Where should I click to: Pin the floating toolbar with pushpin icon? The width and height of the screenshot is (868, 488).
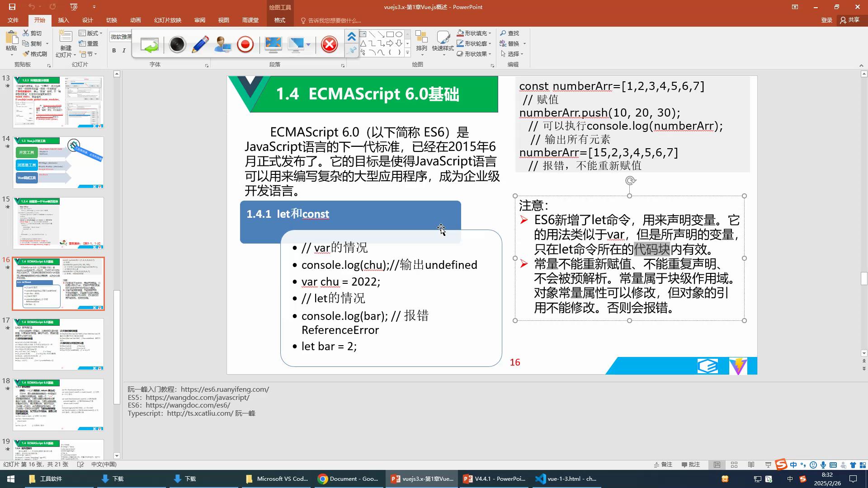pos(352,51)
